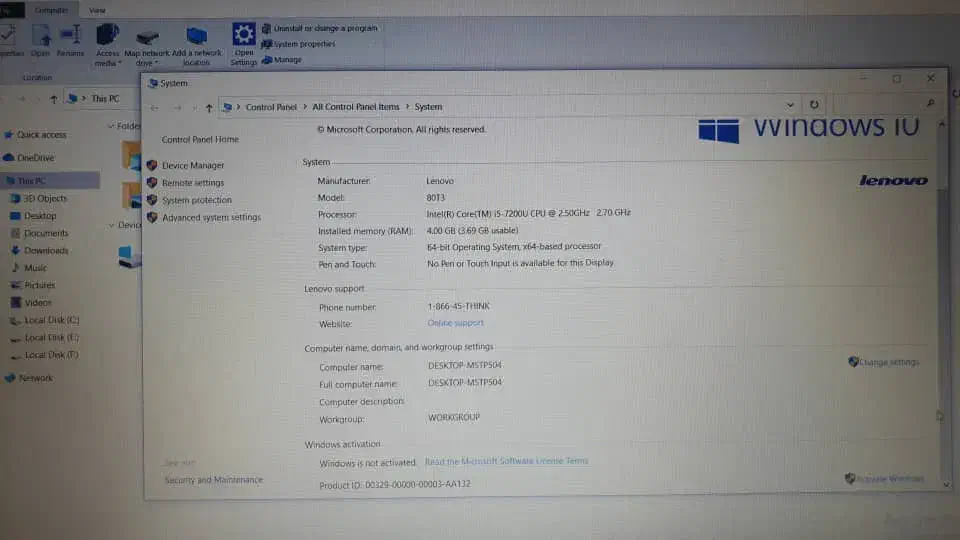Open the View ribbon tab in Explorer

(x=97, y=10)
